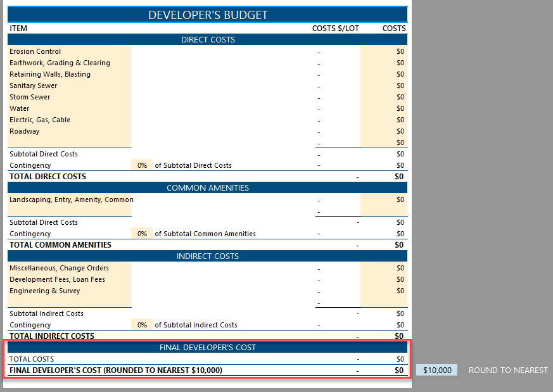Click the INDIRECT COSTS section header
This screenshot has width=553, height=392.
207,256
